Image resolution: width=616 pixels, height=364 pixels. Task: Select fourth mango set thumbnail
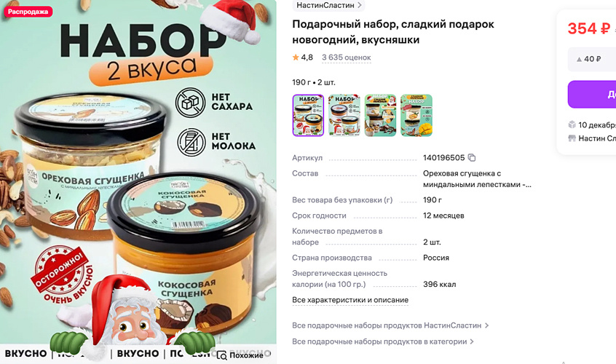pos(416,116)
